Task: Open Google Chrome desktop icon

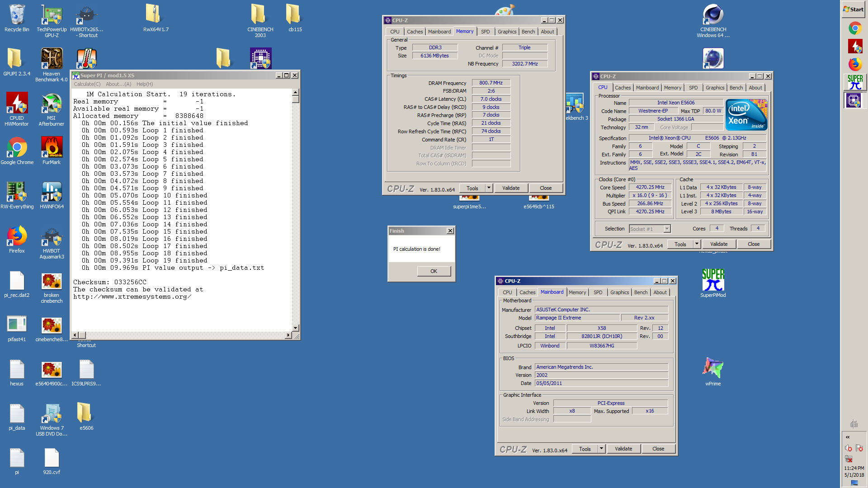Action: tap(17, 151)
